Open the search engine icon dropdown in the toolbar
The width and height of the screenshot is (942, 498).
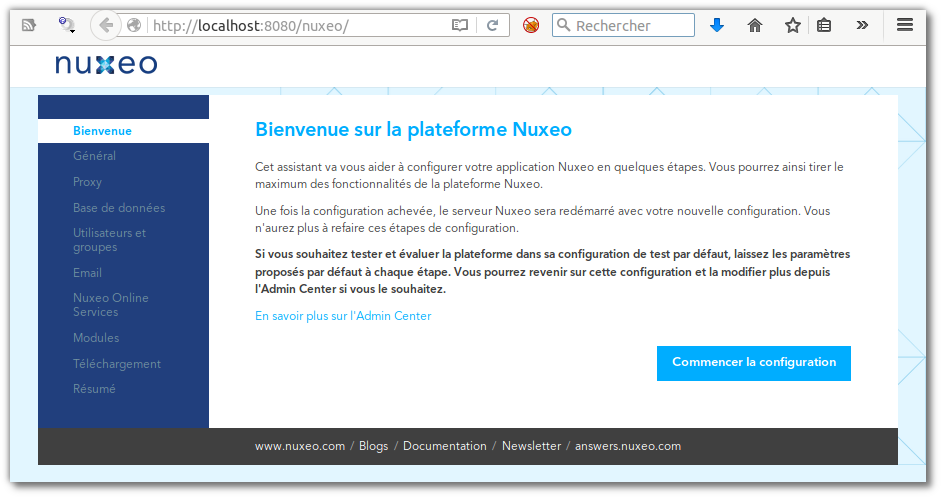pos(66,25)
